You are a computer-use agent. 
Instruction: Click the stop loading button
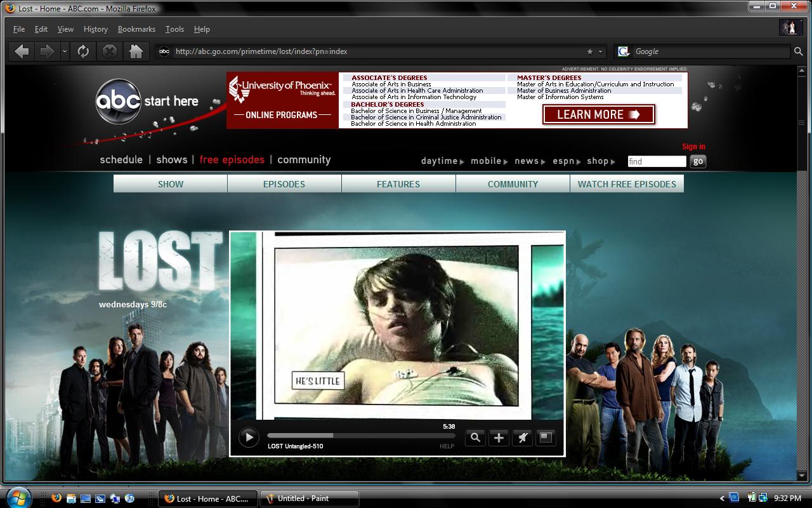(110, 51)
